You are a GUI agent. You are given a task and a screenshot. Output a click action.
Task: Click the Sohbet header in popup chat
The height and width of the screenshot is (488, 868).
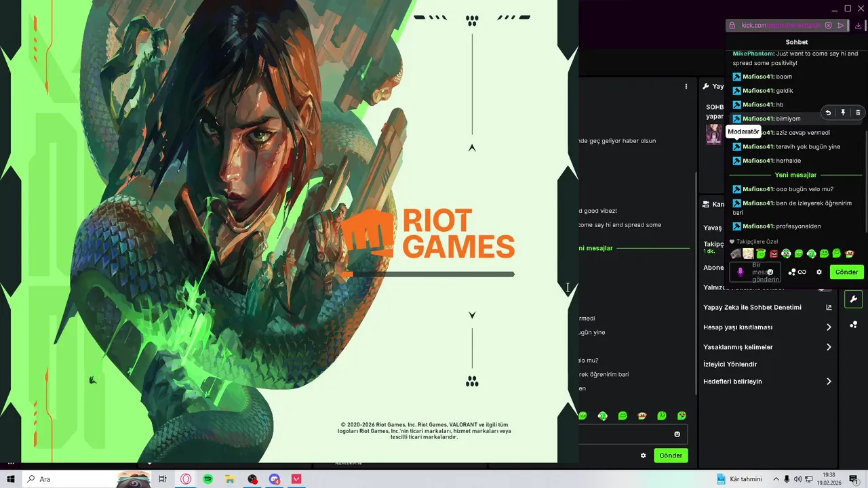(797, 42)
